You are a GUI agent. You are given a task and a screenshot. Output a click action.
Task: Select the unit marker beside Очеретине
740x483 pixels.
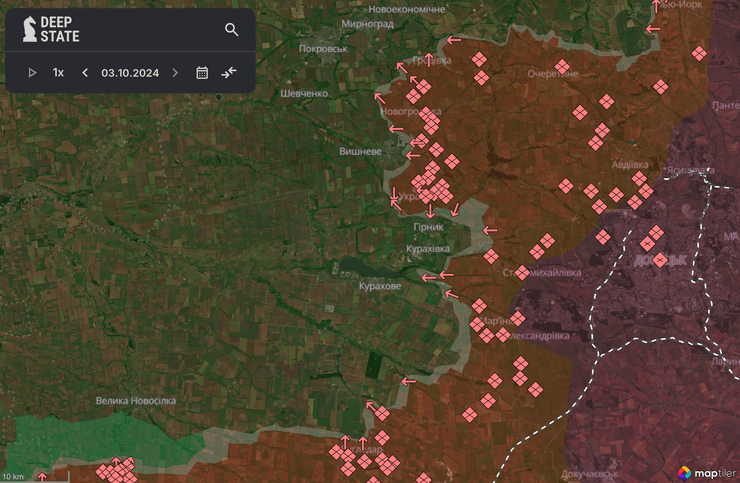click(x=563, y=67)
